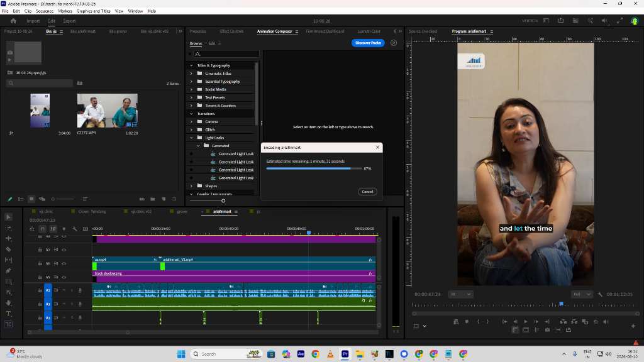Select the Razor tool in the tools panel

point(8,249)
